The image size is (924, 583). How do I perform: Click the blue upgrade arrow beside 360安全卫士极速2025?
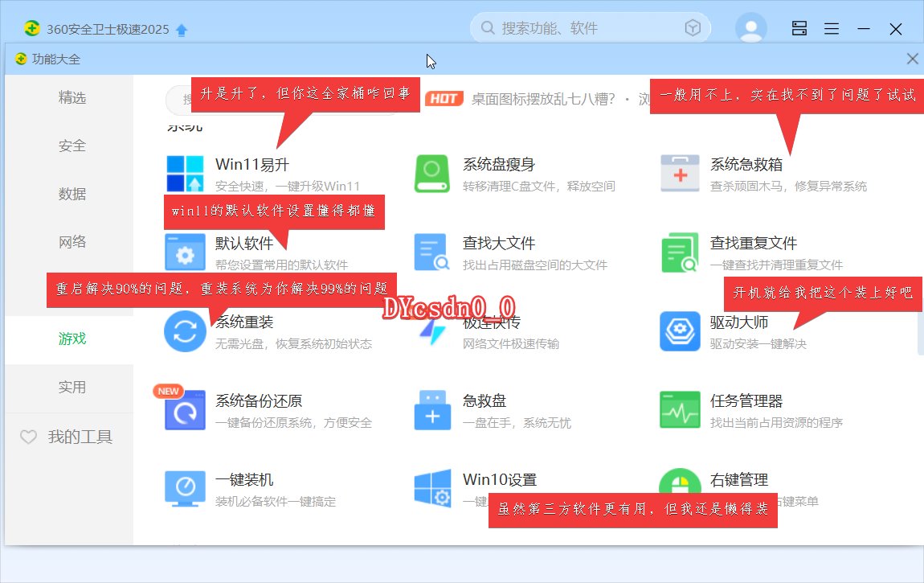(x=182, y=30)
